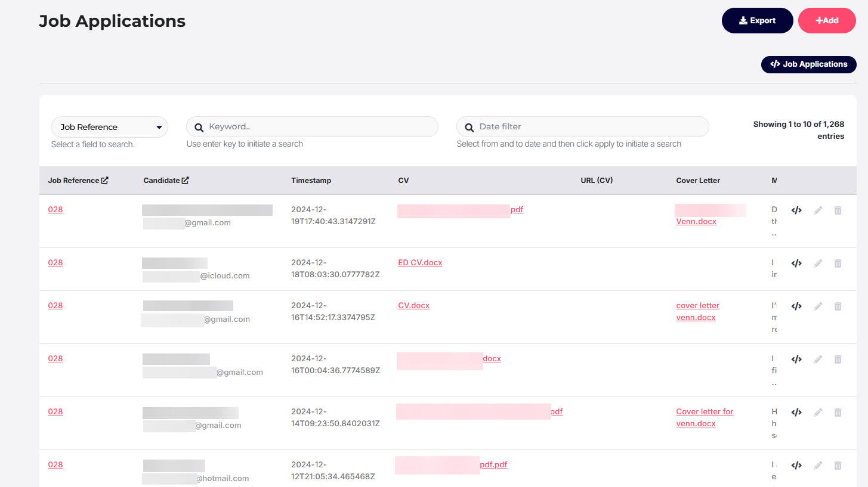Open the ED CV.docx file link
The height and width of the screenshot is (487, 868).
(x=420, y=263)
